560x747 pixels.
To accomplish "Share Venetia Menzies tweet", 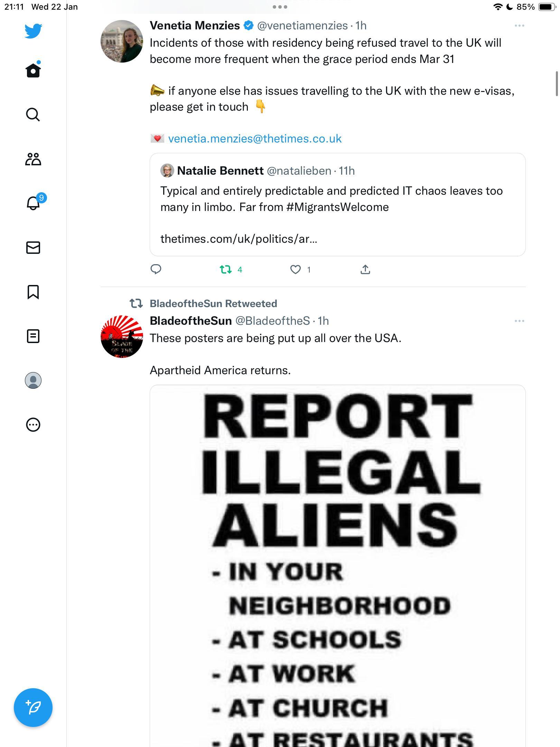I will pyautogui.click(x=365, y=269).
